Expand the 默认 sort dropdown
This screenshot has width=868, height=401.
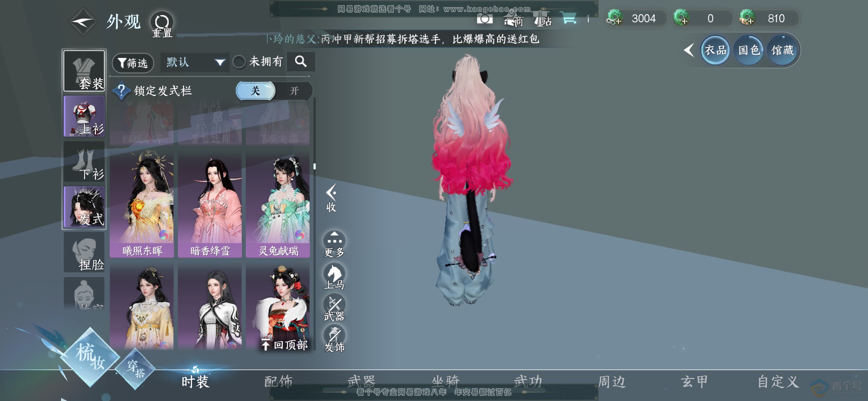[x=194, y=62]
